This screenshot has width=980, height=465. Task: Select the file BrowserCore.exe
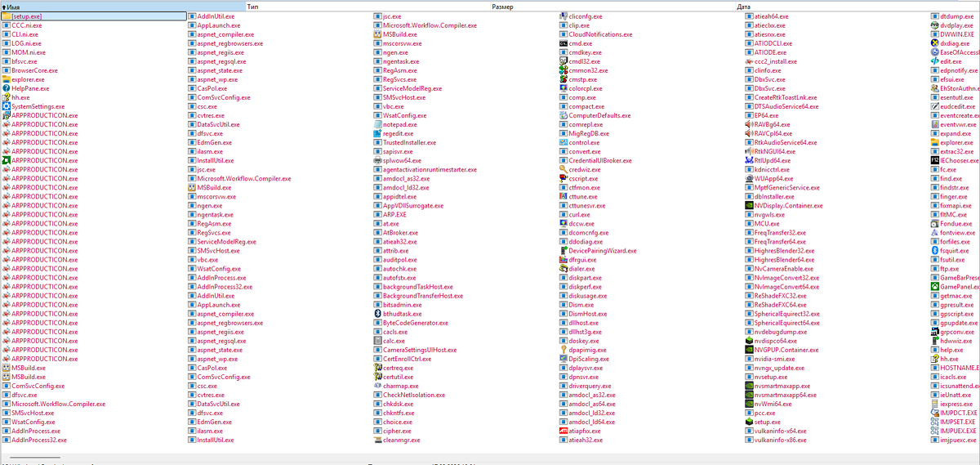click(34, 70)
